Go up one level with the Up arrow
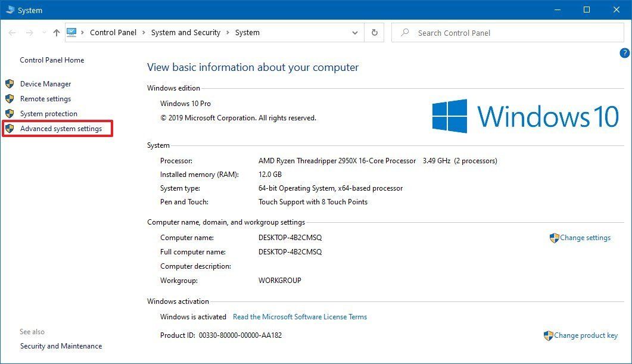 point(57,33)
